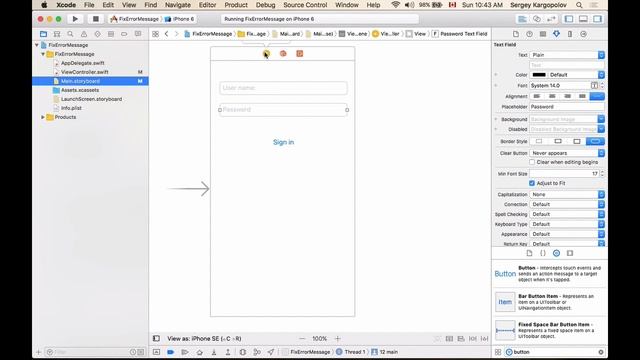
Task: Show the Media library
Action: coord(570,253)
